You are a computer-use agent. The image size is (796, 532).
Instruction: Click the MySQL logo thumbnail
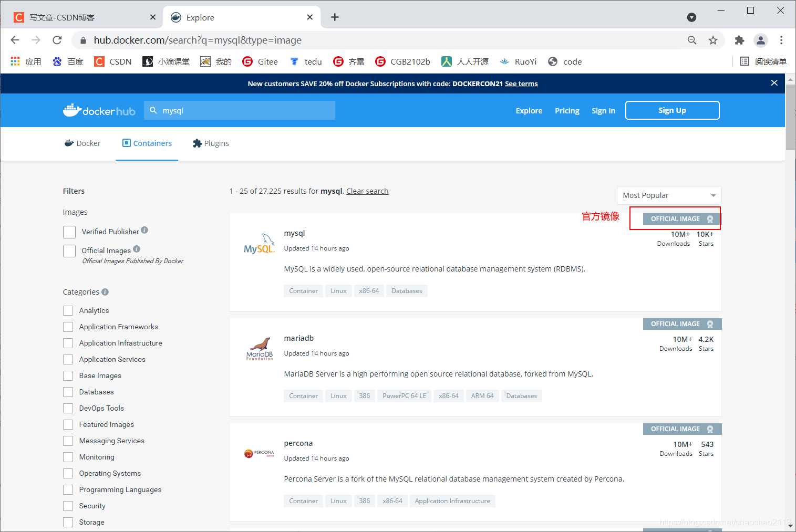tap(259, 243)
